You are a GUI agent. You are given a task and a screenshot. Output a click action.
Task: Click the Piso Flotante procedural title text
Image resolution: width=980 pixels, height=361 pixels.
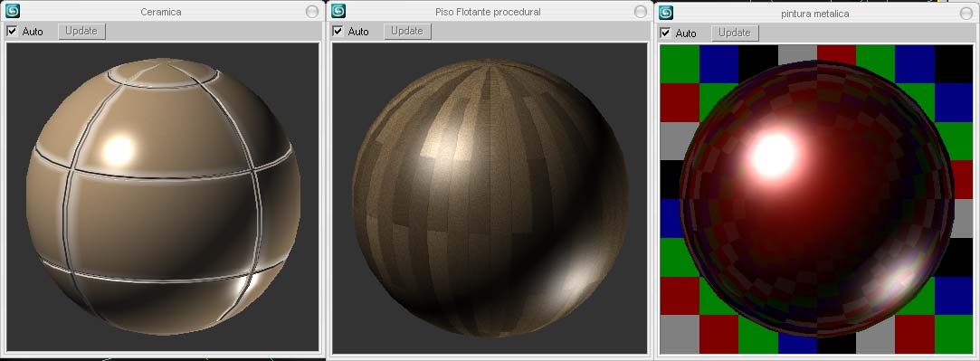(x=488, y=11)
